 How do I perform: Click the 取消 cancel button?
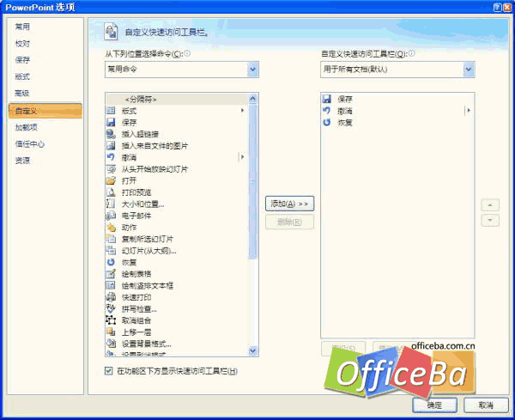486,405
